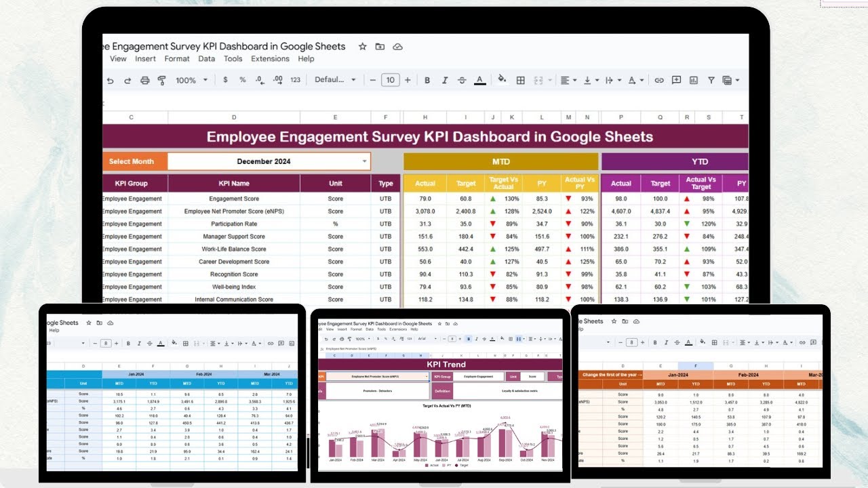Open the KPI selector dropdown in the KPI Trend window
Screen dimensions: 868x488
coord(425,376)
